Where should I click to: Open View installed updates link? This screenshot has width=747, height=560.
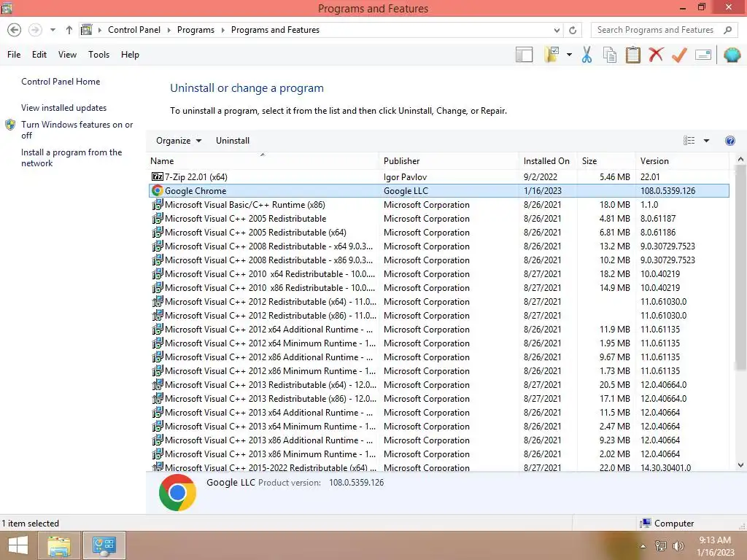[x=64, y=108]
